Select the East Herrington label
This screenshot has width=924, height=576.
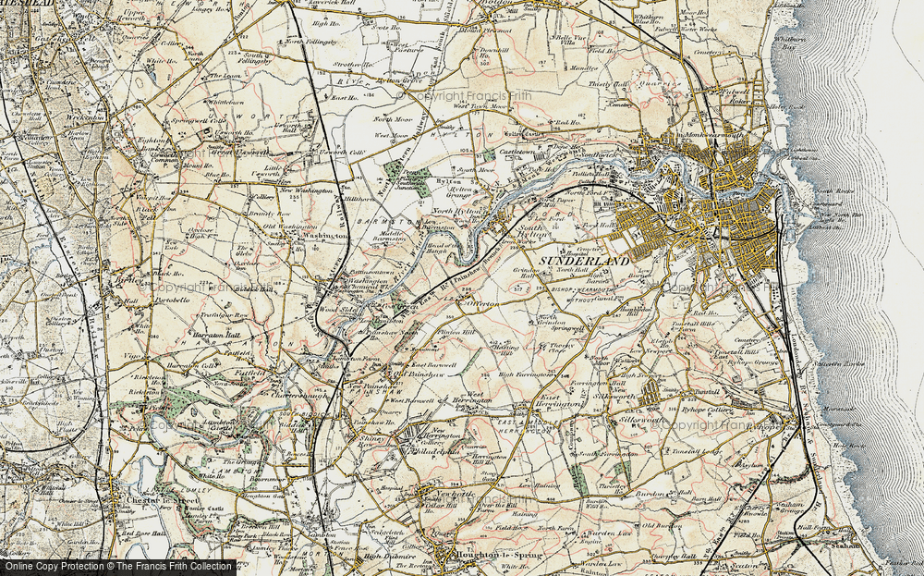[x=560, y=401]
